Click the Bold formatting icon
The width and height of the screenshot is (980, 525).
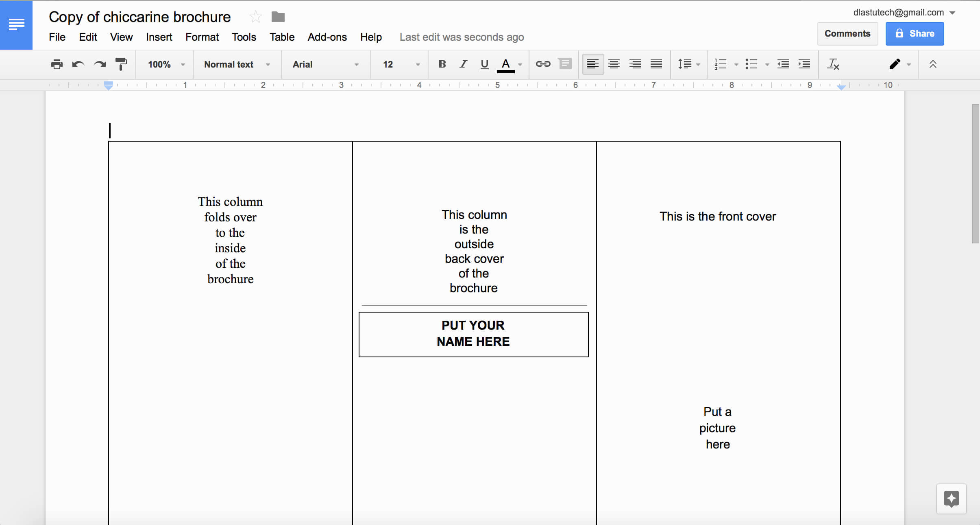point(441,63)
